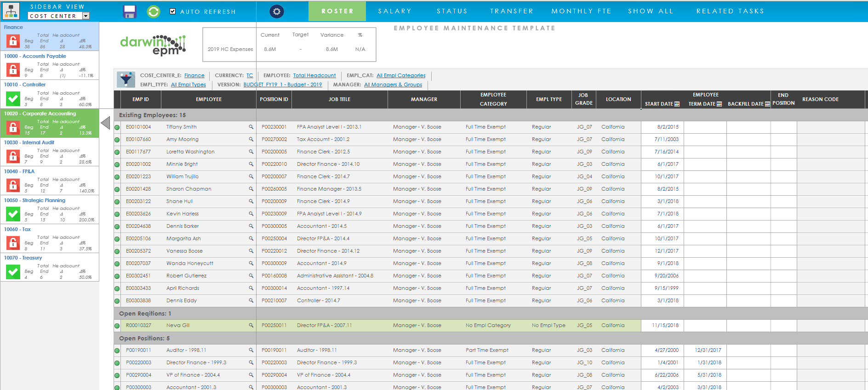Click start date 11/15/2018 for Neva Gill
868x390 pixels.
click(665, 325)
